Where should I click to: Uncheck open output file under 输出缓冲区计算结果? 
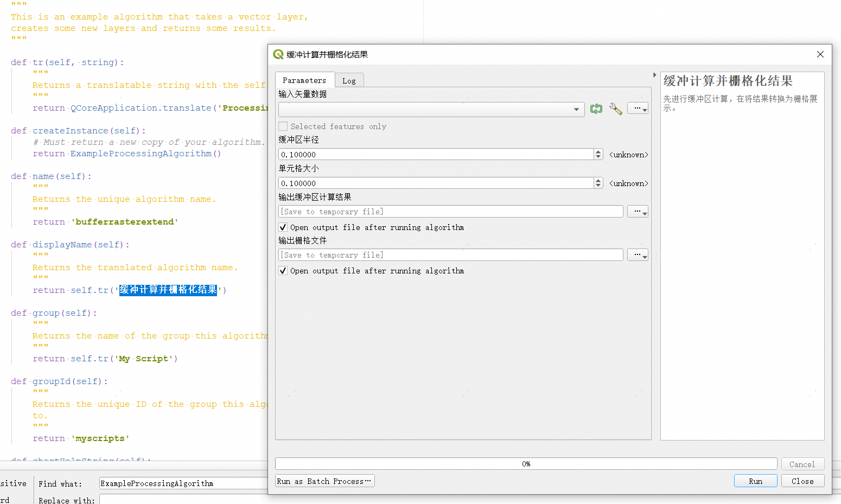point(283,227)
